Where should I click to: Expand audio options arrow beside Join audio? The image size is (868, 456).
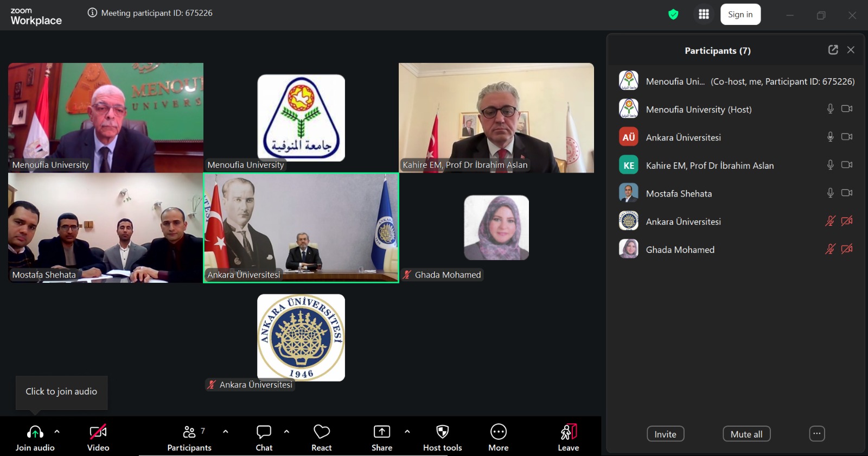click(57, 432)
